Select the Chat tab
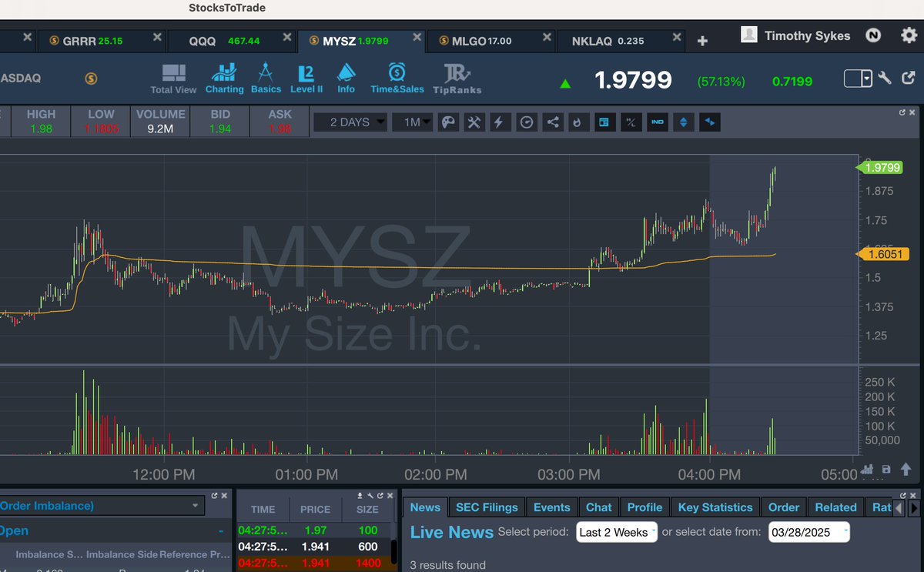Screen dimensions: 924x572 pos(598,507)
